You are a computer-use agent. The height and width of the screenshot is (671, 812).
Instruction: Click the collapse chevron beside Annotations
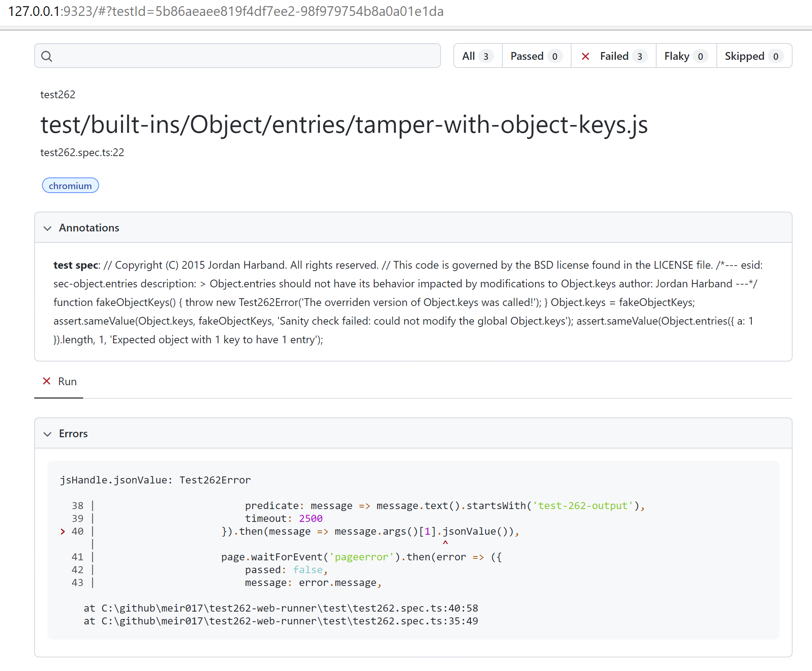[x=47, y=228]
